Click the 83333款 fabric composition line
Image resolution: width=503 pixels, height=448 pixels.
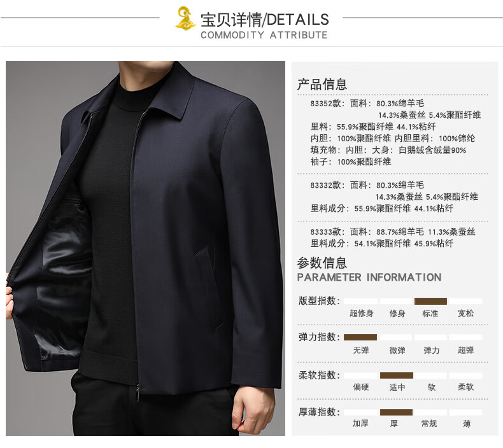pos(393,232)
